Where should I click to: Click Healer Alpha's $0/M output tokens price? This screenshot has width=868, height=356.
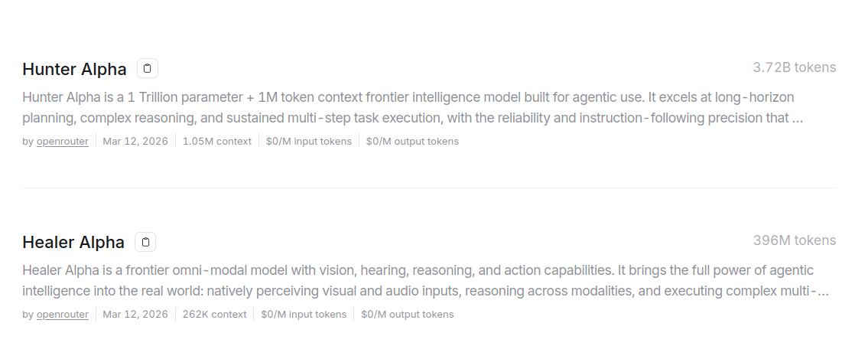(x=407, y=314)
